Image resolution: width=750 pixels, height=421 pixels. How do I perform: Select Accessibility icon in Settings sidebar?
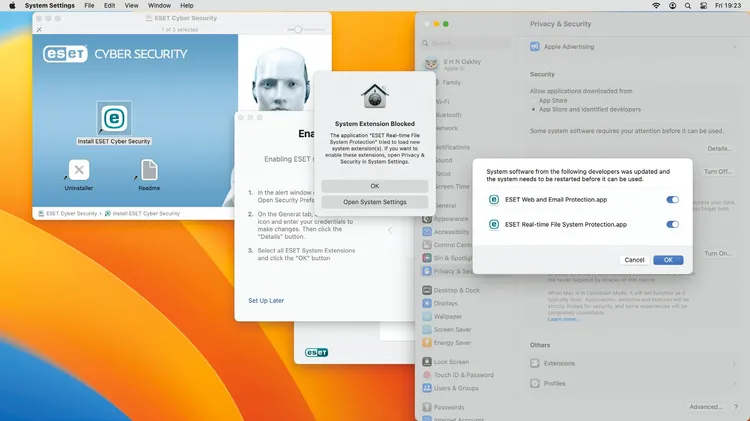click(x=427, y=232)
